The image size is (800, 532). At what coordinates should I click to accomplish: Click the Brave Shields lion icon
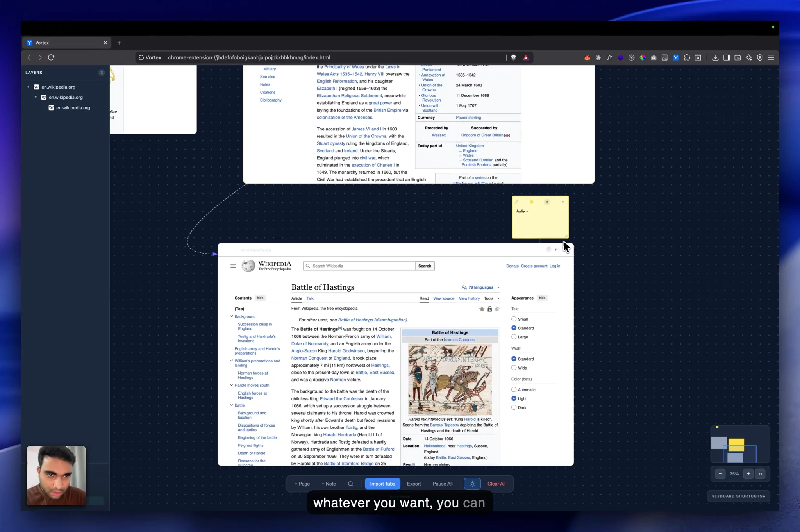coord(513,57)
